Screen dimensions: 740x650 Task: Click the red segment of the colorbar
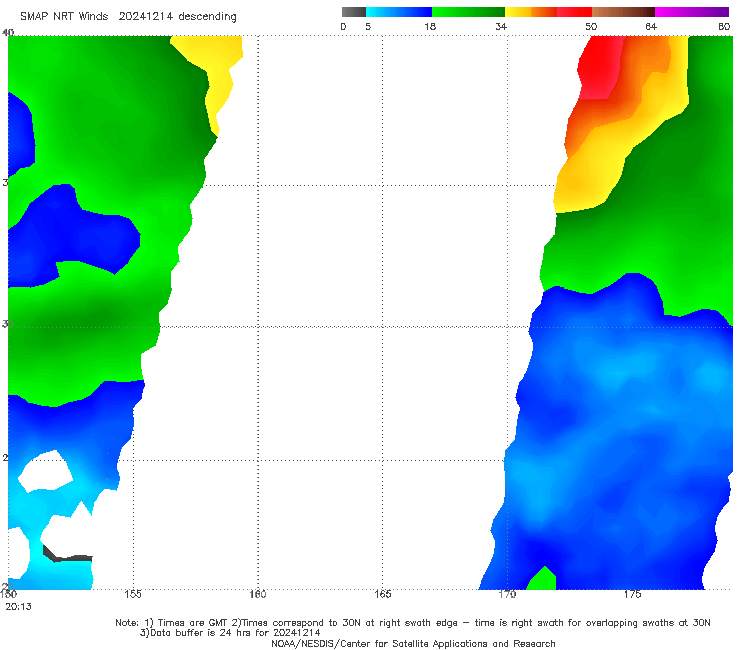click(x=574, y=12)
